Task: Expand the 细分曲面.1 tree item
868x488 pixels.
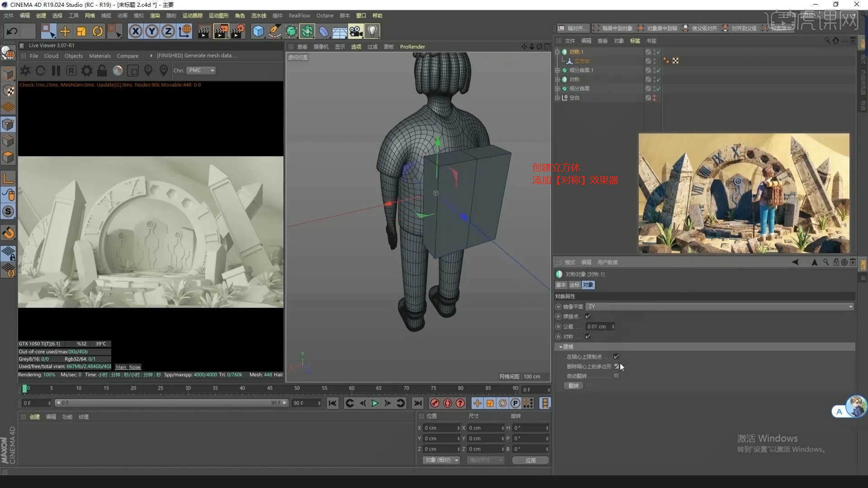Action: click(557, 70)
